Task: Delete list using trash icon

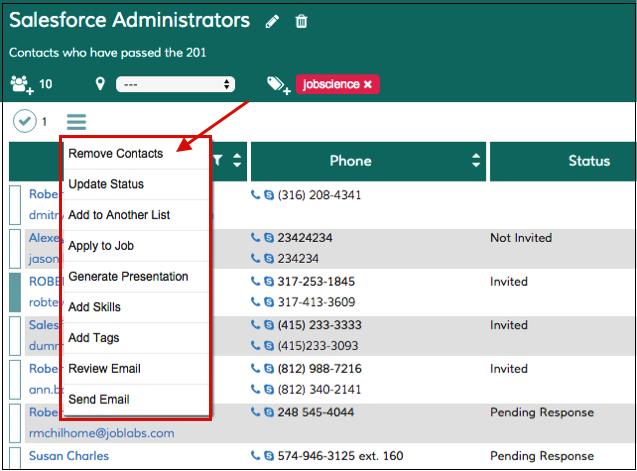Action: [301, 21]
